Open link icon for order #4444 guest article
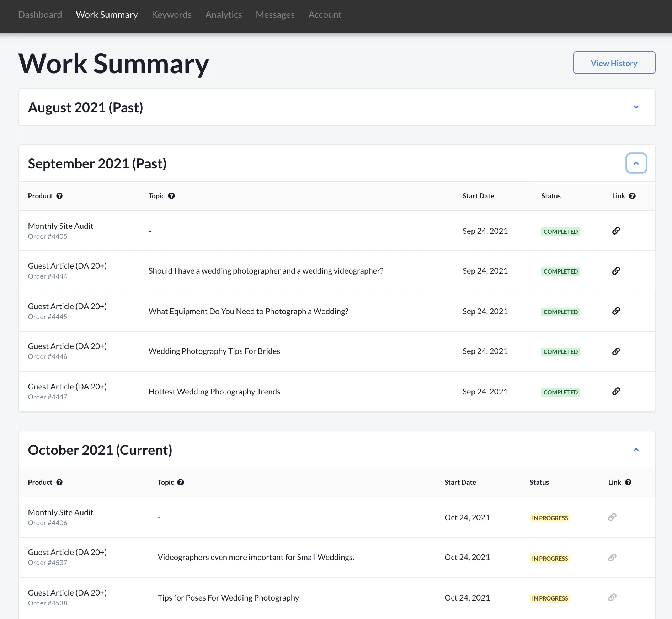Screen dimensions: 672x619 point(616,271)
